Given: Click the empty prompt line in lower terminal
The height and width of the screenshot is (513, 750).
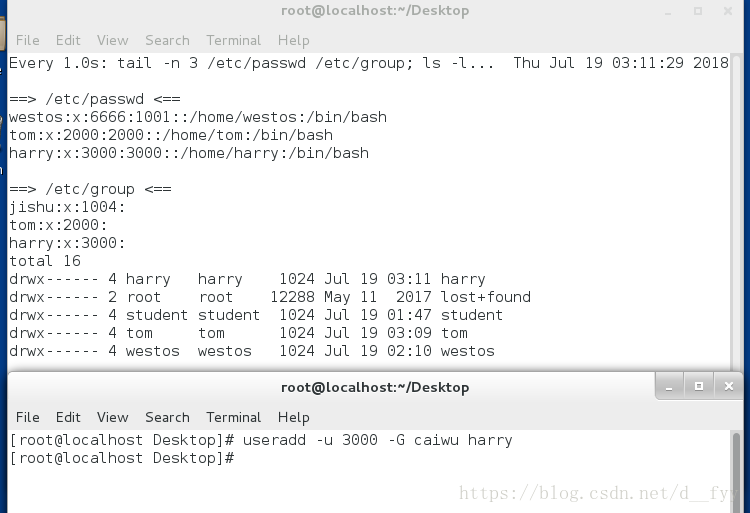Looking at the screenshot, I should point(122,458).
